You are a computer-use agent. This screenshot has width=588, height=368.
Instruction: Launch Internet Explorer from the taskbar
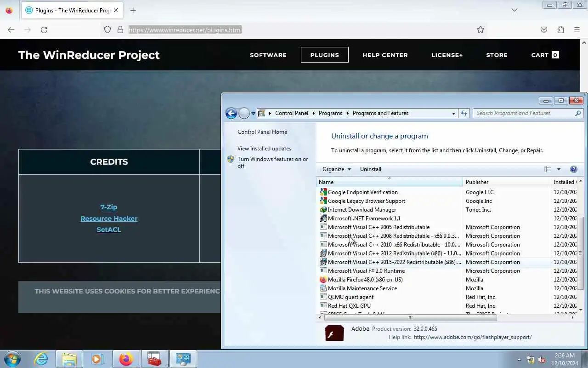tap(41, 359)
